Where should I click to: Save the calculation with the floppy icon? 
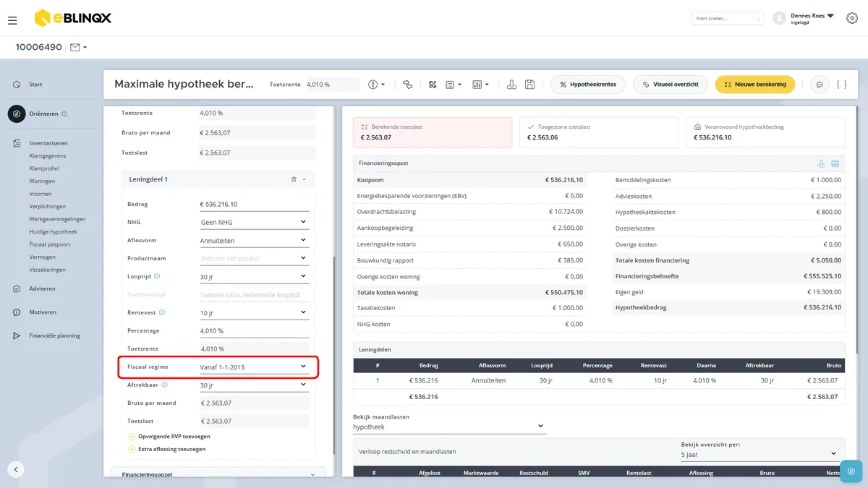(x=530, y=85)
